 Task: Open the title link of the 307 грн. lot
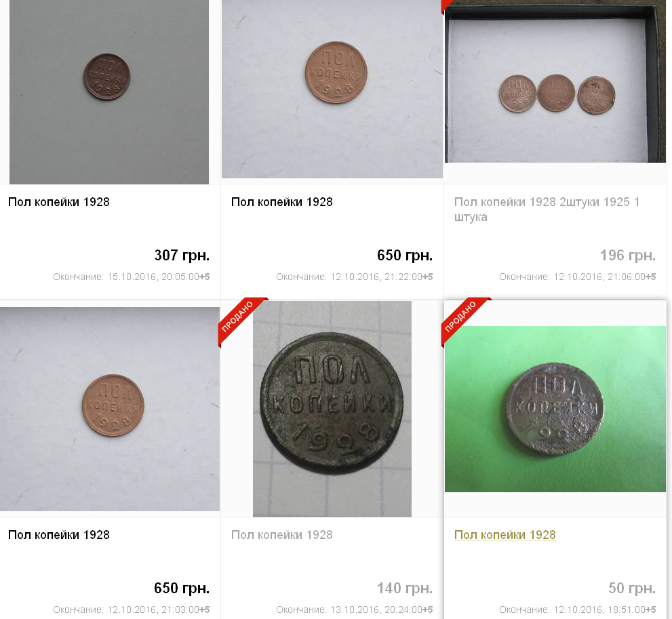[59, 202]
